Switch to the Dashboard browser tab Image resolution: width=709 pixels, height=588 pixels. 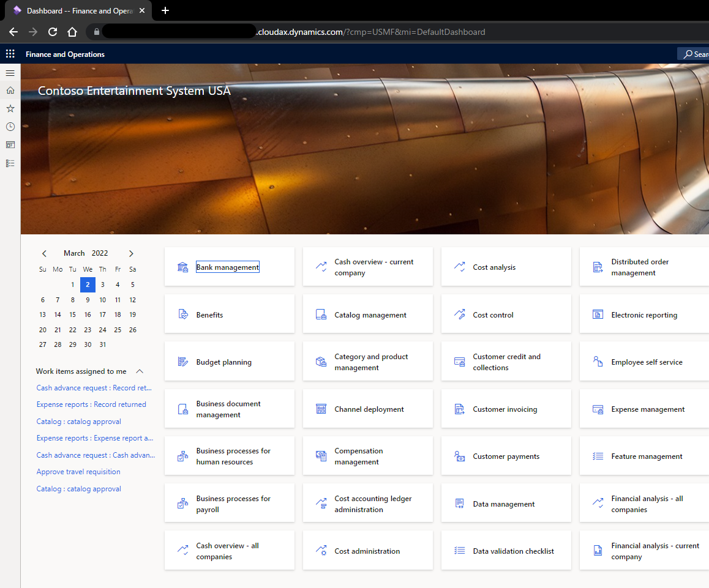coord(77,10)
